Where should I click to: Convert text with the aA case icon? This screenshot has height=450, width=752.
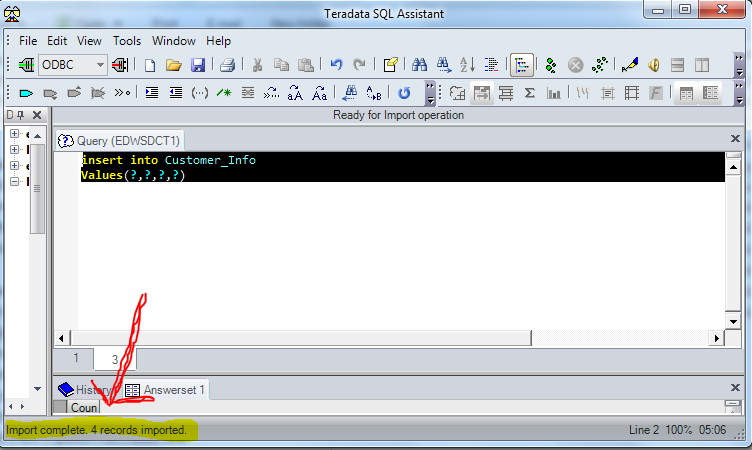[x=295, y=93]
